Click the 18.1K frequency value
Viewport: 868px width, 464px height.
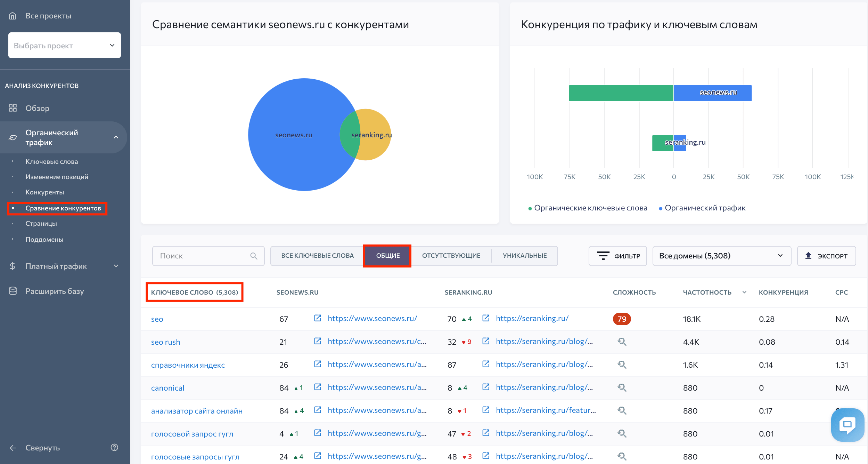(692, 319)
